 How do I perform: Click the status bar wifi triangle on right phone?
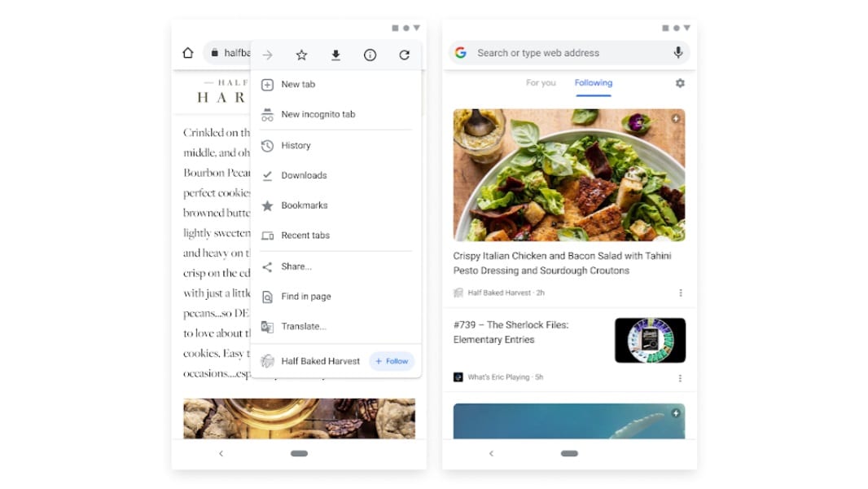(x=687, y=28)
